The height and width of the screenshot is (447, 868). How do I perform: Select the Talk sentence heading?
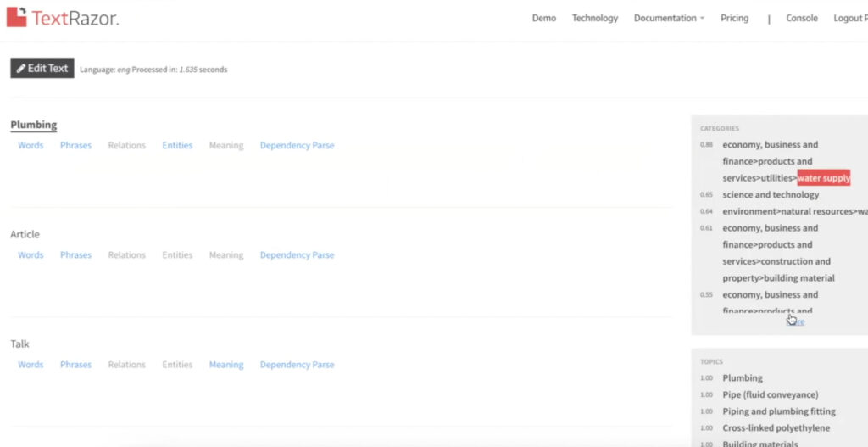pos(20,344)
